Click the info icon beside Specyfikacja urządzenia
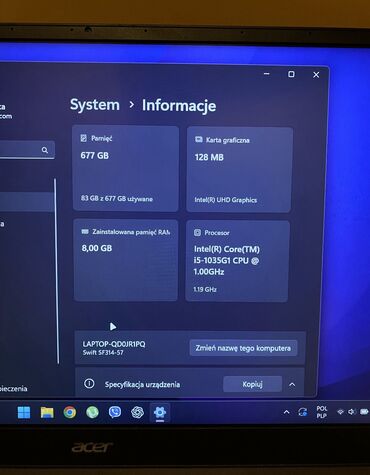370x475 pixels. [89, 384]
